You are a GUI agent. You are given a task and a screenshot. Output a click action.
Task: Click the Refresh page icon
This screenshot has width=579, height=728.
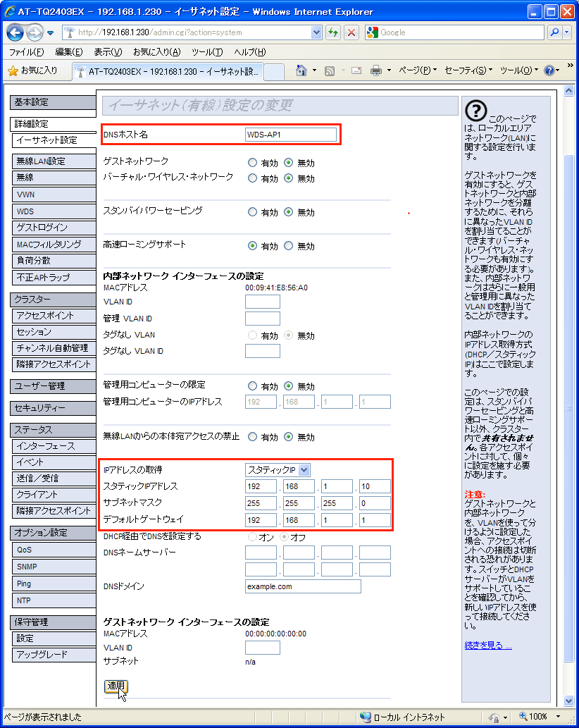pos(333,32)
